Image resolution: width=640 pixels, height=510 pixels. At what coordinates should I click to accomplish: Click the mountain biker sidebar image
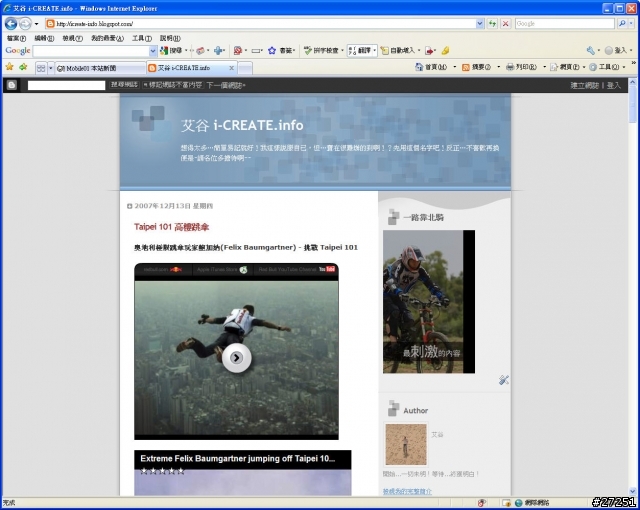click(x=429, y=302)
